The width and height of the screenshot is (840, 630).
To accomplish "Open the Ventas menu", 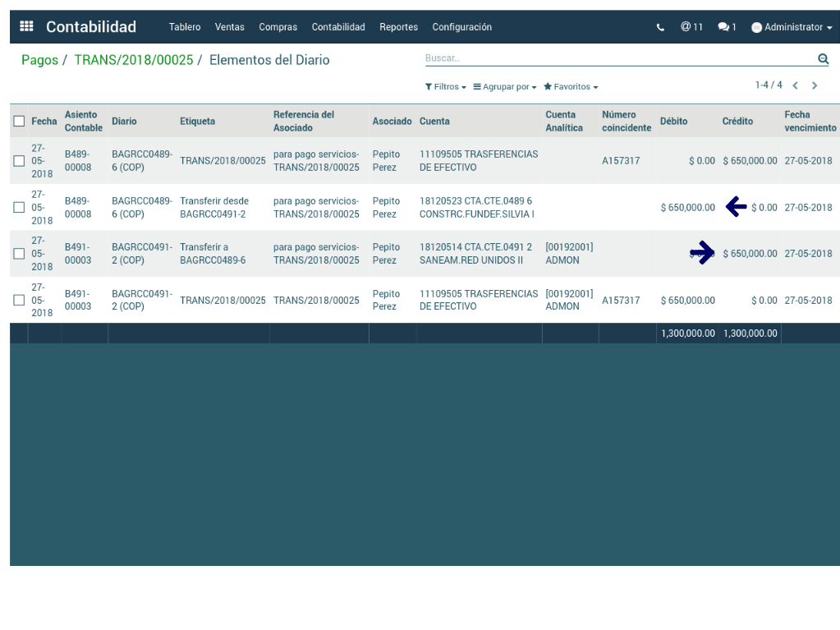I will tap(229, 27).
